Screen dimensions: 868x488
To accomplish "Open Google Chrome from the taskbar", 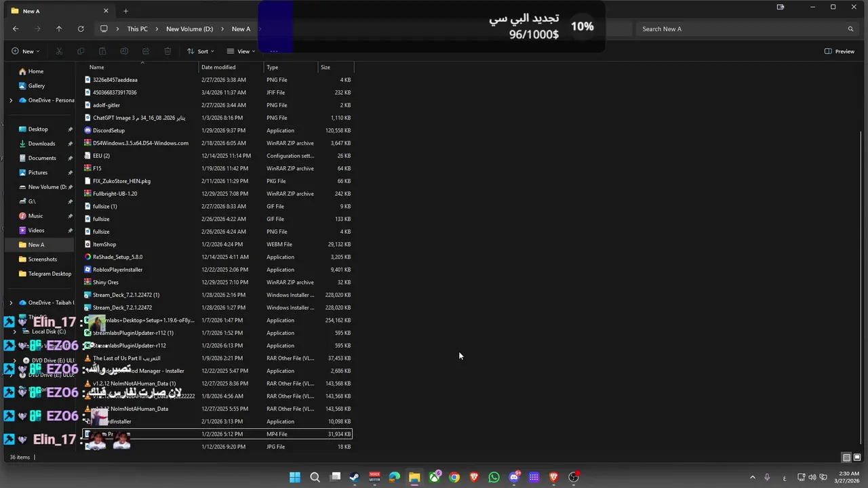I will [x=454, y=477].
